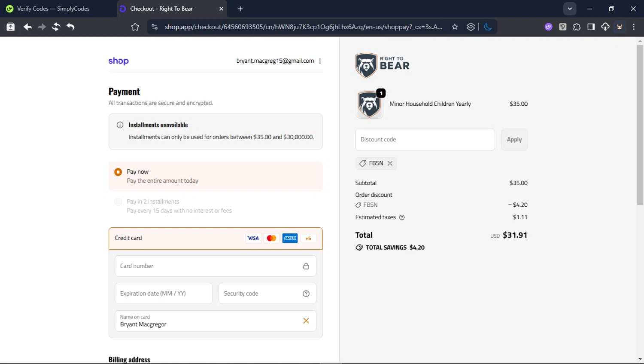Clear the Name on card with orange X
644x364 pixels.
306,321
